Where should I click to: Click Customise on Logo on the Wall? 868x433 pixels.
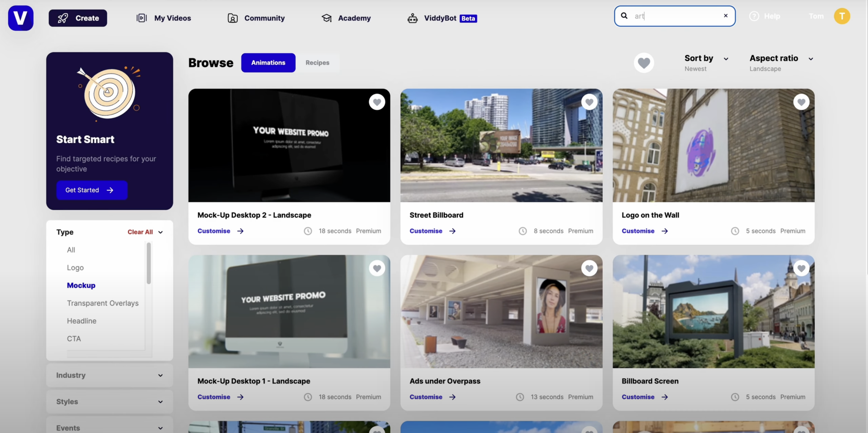coord(638,231)
